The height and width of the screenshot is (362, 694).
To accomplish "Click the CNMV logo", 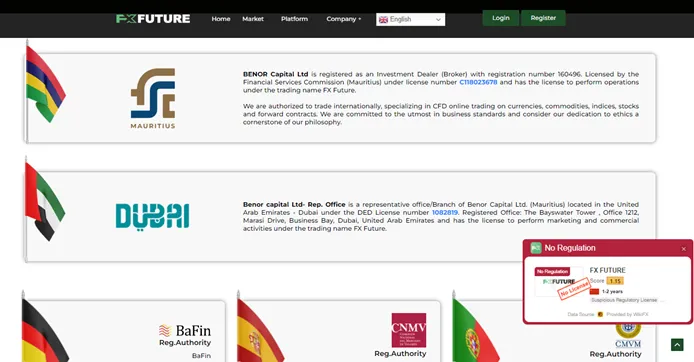I will click(x=409, y=330).
